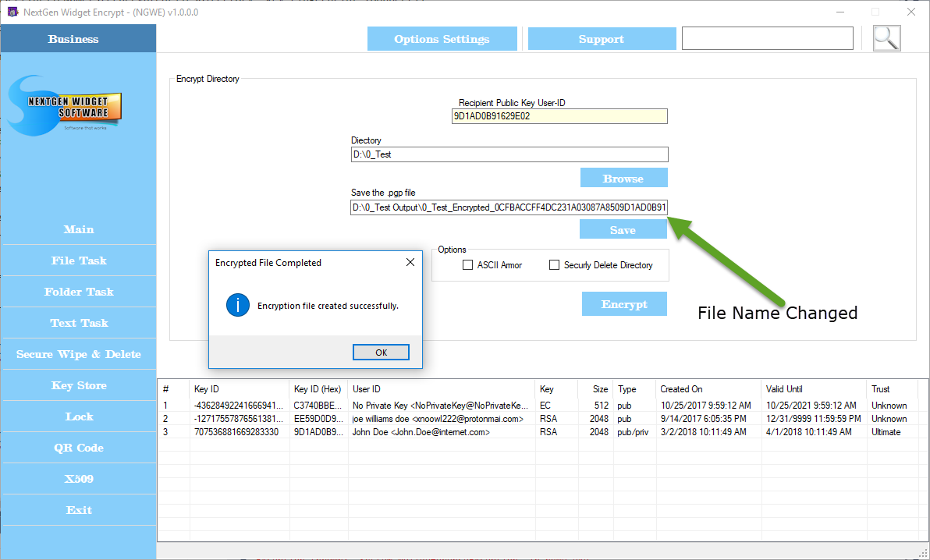
Task: Open the Support menu
Action: click(x=602, y=39)
